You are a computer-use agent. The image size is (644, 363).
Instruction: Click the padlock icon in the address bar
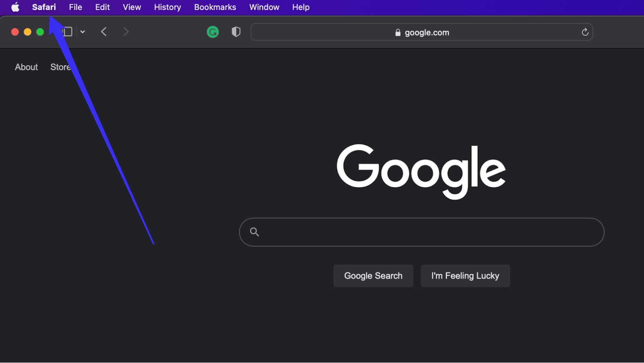397,33
